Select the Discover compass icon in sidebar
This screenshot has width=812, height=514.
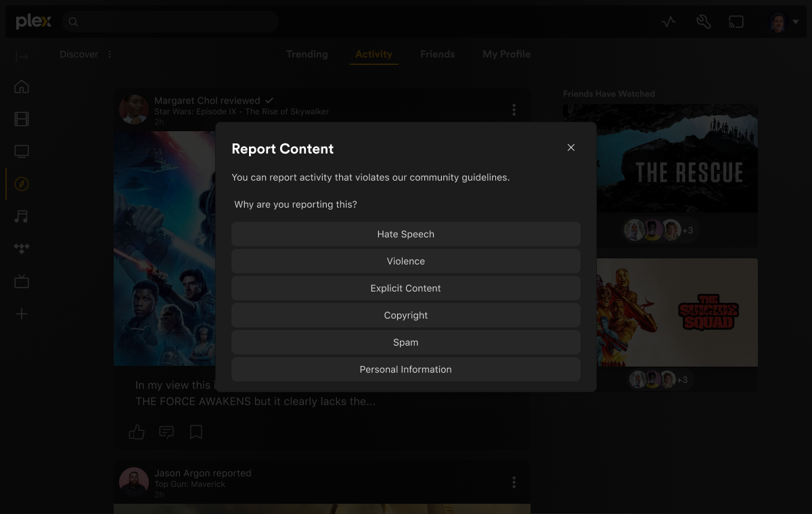pos(22,184)
